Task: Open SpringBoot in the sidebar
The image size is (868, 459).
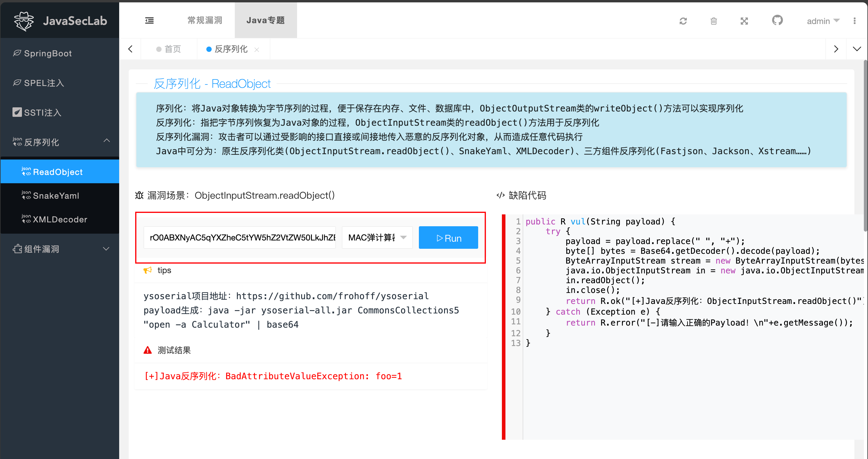Action: 60,53
